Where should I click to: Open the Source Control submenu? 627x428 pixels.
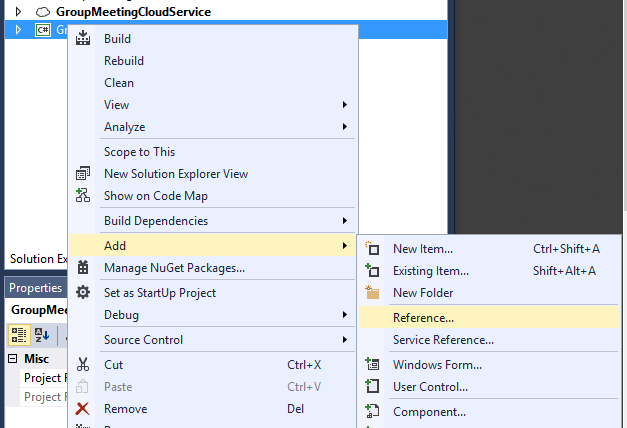click(143, 340)
